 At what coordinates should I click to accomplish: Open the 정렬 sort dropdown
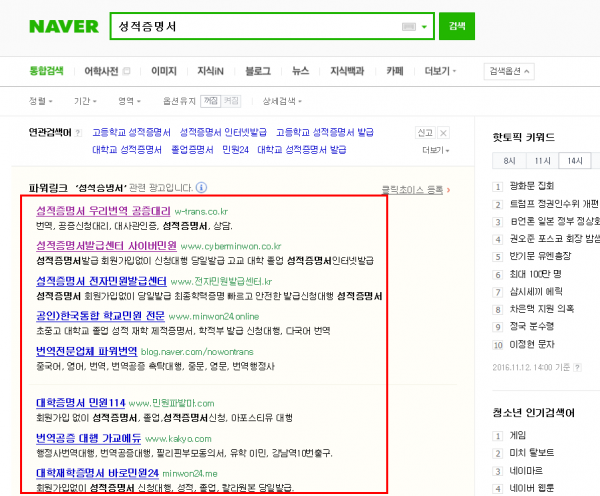coord(41,101)
